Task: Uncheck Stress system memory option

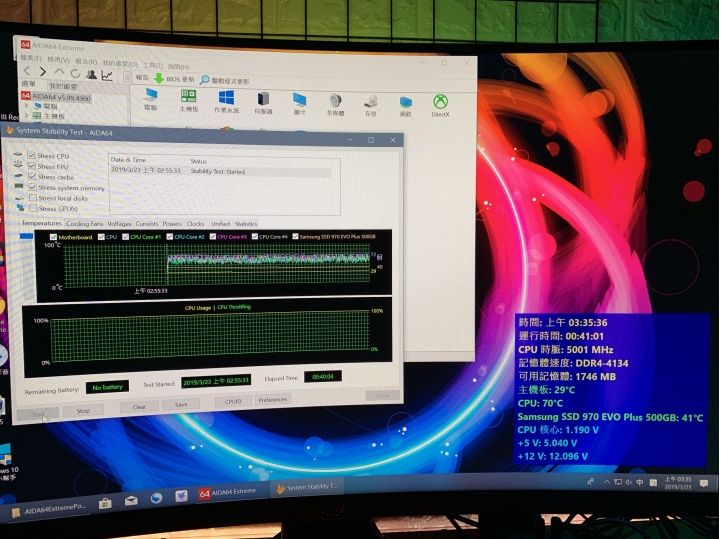Action: (33, 187)
